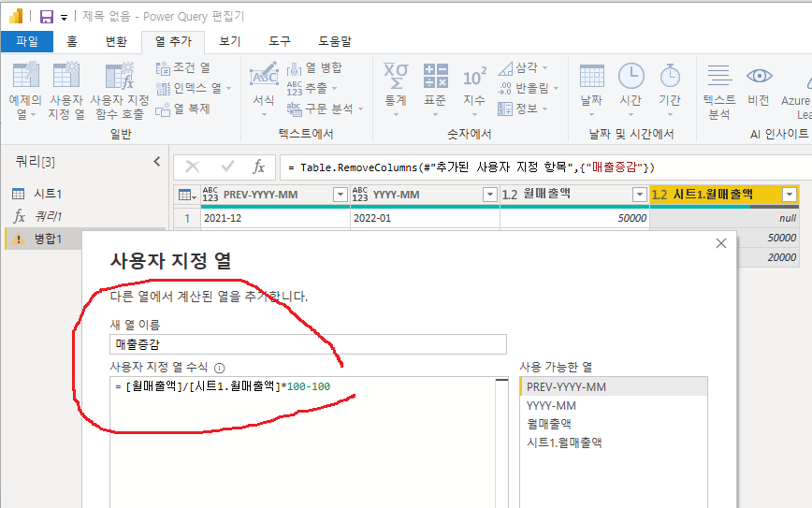Open filter dropdown of PREV-YYYY-MM column

tap(340, 195)
